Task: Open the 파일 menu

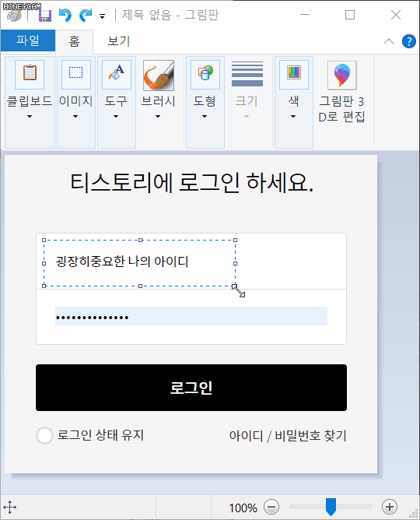Action: point(28,40)
